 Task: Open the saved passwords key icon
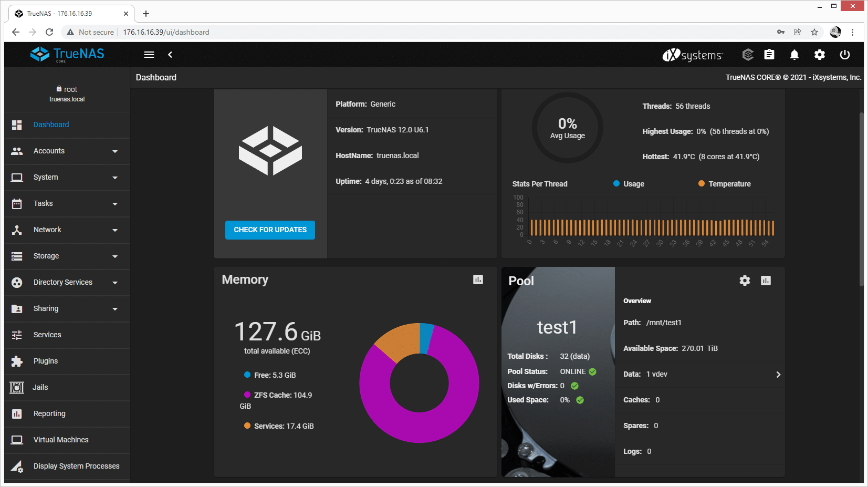781,32
